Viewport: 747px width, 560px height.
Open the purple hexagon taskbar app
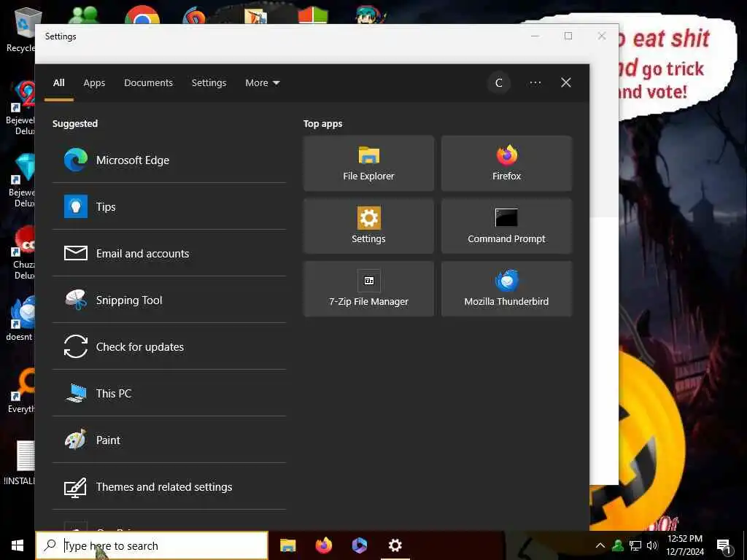point(359,545)
